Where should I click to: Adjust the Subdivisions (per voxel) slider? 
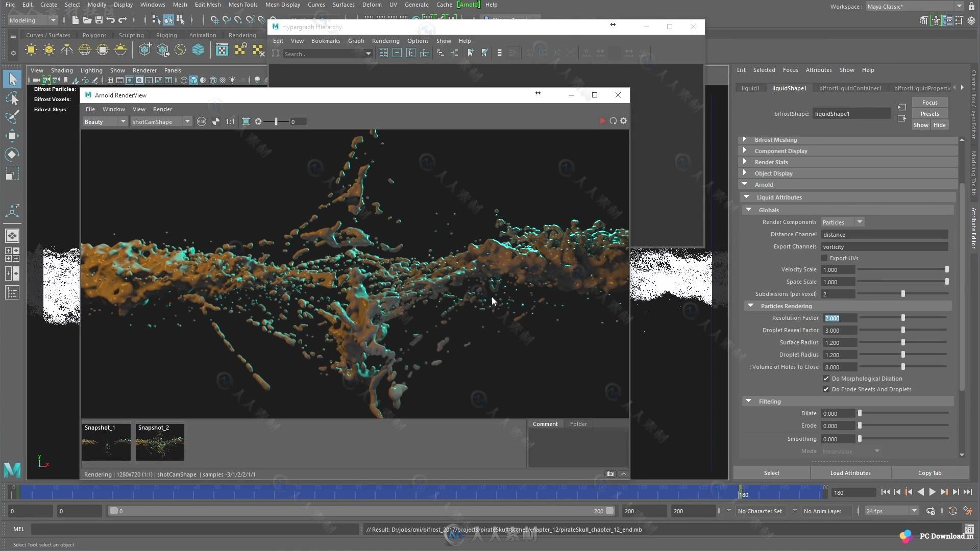click(x=903, y=294)
